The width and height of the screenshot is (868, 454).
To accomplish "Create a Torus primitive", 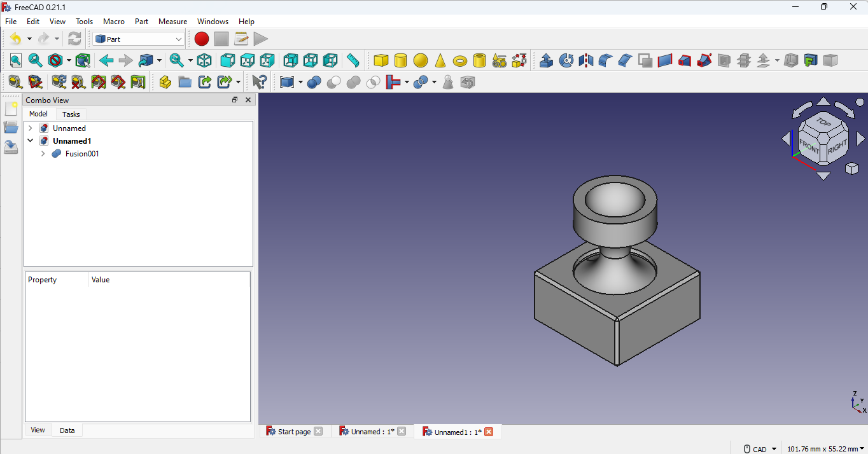I will tap(459, 60).
